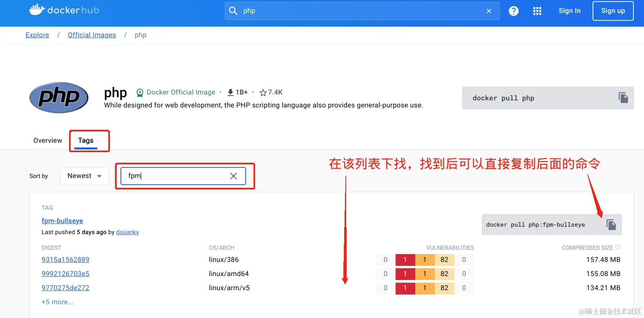644x318 pixels.
Task: Copy the docker pull php:fpm-bullseye command
Action: (611, 225)
